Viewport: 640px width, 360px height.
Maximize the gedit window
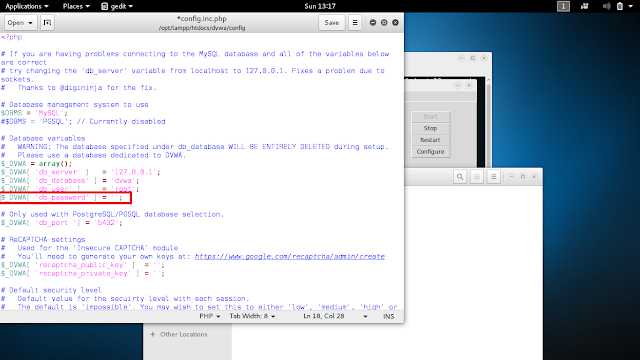point(384,22)
